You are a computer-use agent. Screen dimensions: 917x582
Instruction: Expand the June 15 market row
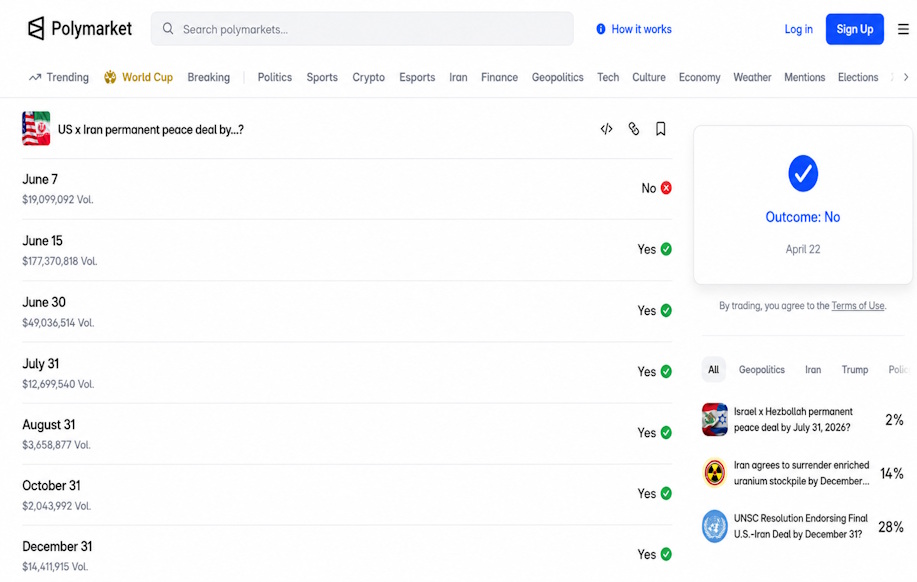coord(347,250)
